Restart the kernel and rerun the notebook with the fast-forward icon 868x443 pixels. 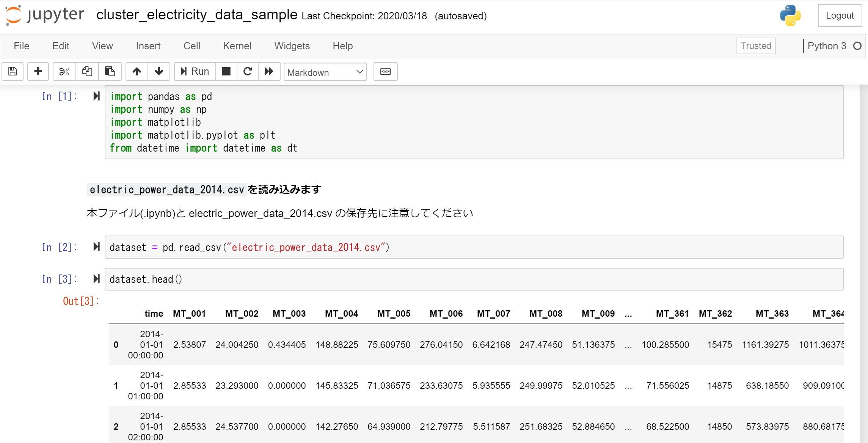pos(269,72)
